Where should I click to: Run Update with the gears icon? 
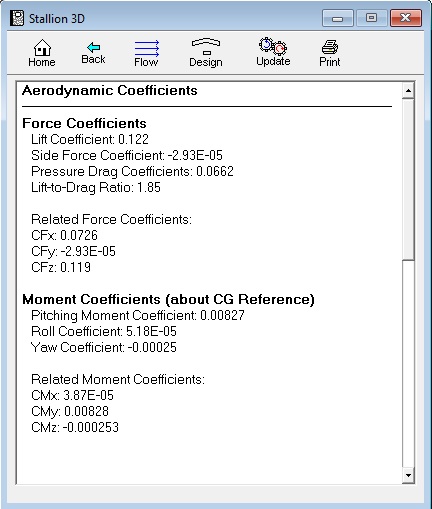pyautogui.click(x=273, y=52)
